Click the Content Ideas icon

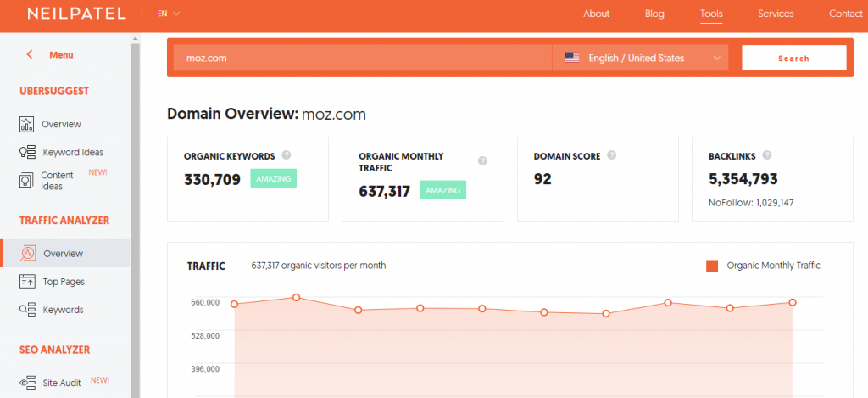[26, 180]
